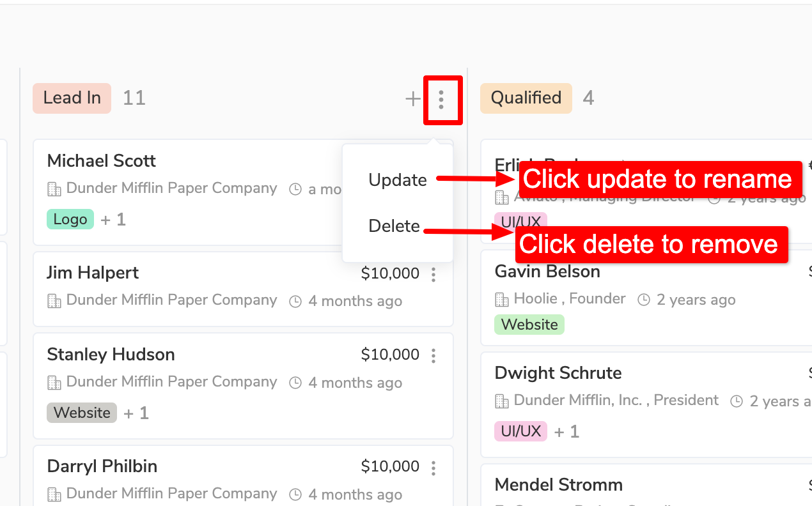
Task: Open Stanley Hudson card three-dot menu
Action: 433,356
